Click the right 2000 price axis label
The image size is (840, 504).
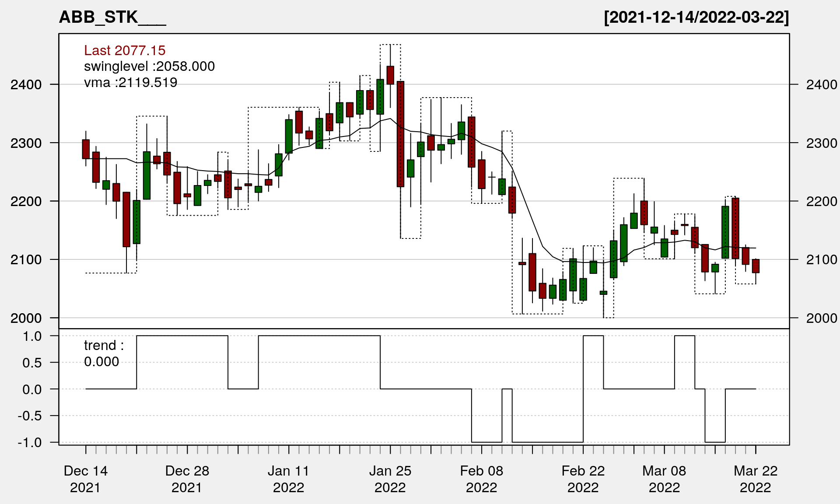pyautogui.click(x=822, y=318)
